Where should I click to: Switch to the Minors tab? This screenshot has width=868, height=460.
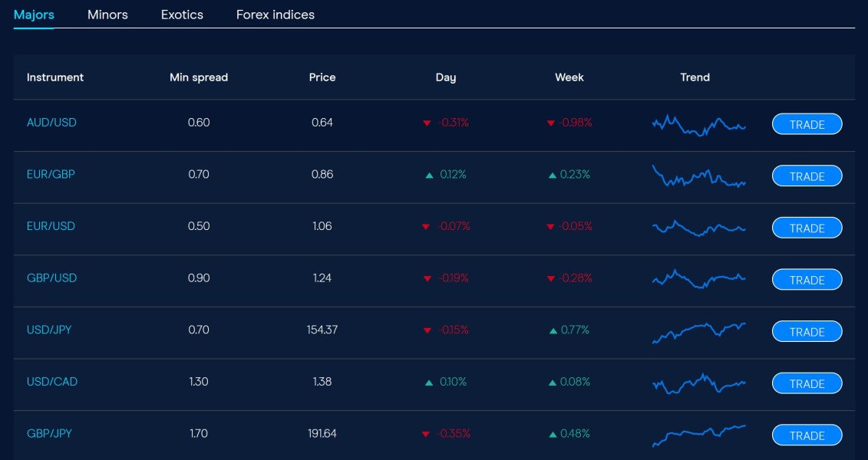(107, 15)
